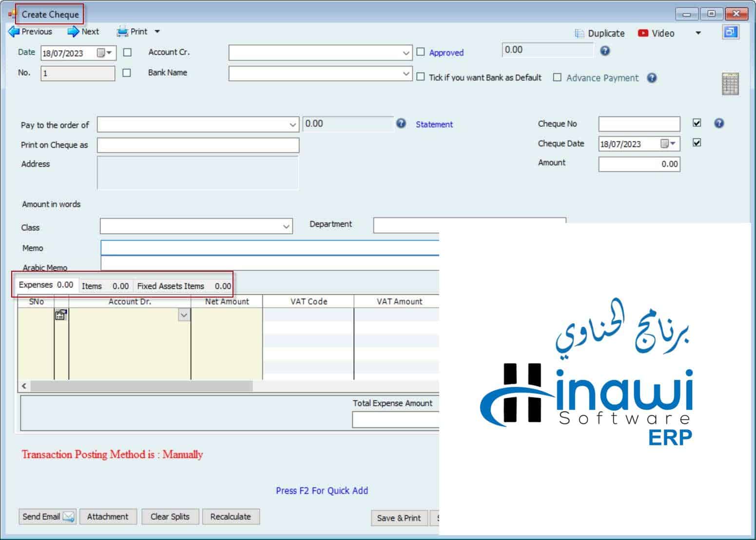Tick the checkbox next to No. field
756x540 pixels.
127,73
